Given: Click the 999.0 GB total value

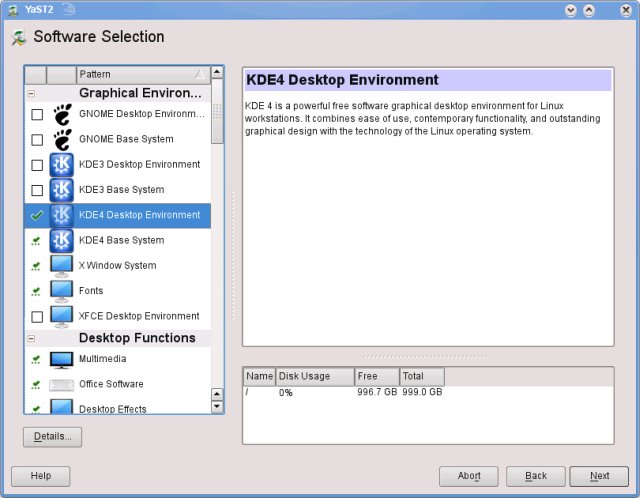Looking at the screenshot, I should coord(422,392).
